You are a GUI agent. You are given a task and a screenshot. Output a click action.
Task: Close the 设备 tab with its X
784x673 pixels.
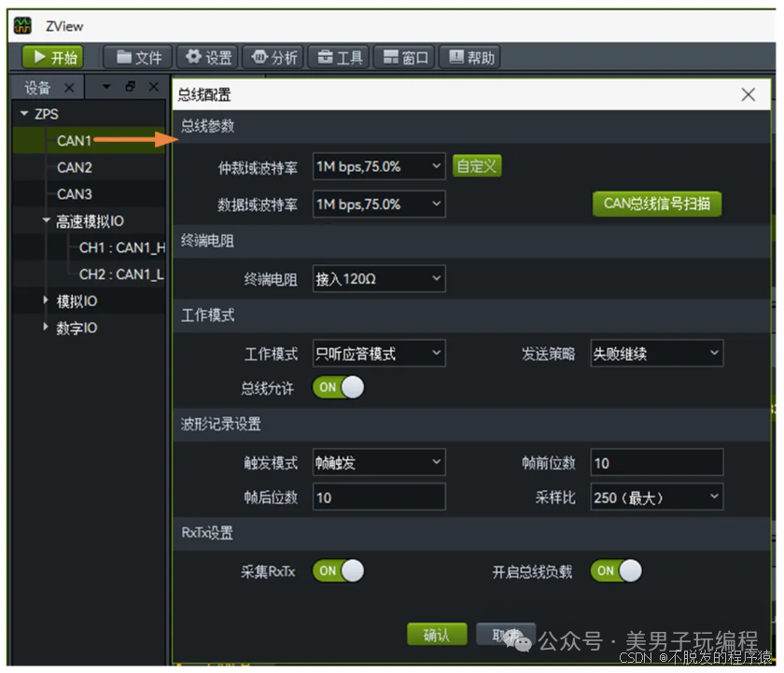coord(69,89)
